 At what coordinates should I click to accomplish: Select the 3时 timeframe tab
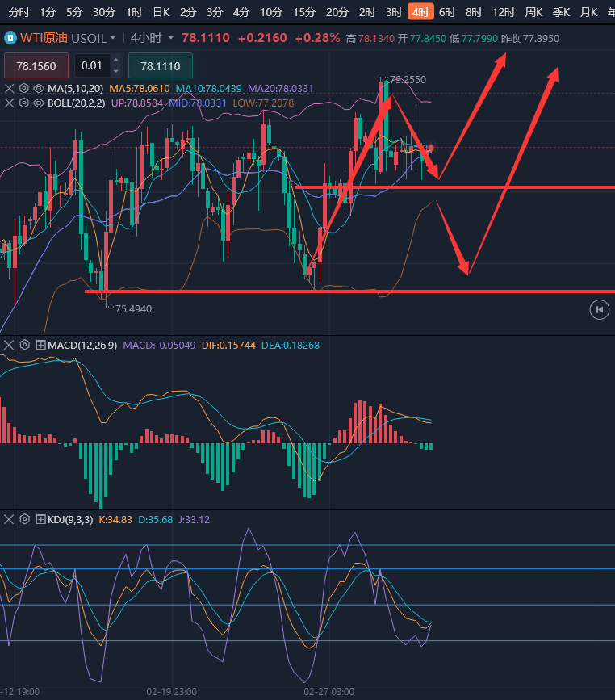[394, 12]
